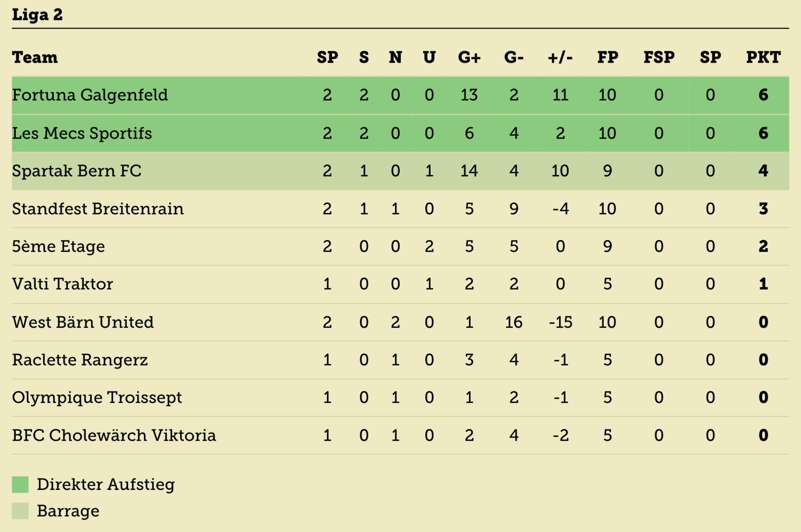Viewport: 801px width, 532px height.
Task: Click the Liga 2 table title
Action: point(38,15)
